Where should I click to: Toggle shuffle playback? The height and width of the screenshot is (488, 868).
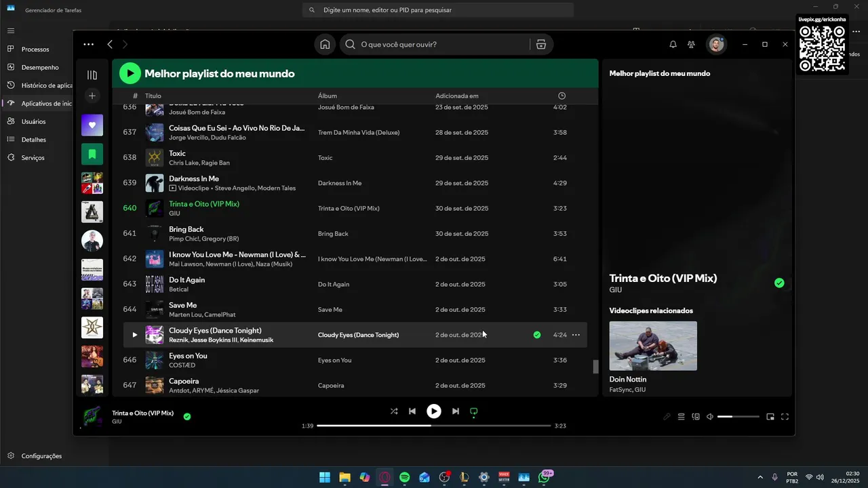tap(394, 411)
